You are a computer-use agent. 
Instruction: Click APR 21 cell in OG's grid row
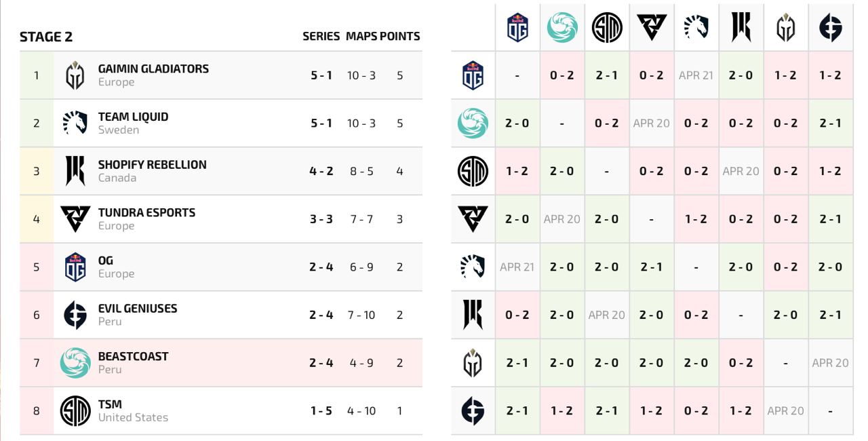coord(696,75)
